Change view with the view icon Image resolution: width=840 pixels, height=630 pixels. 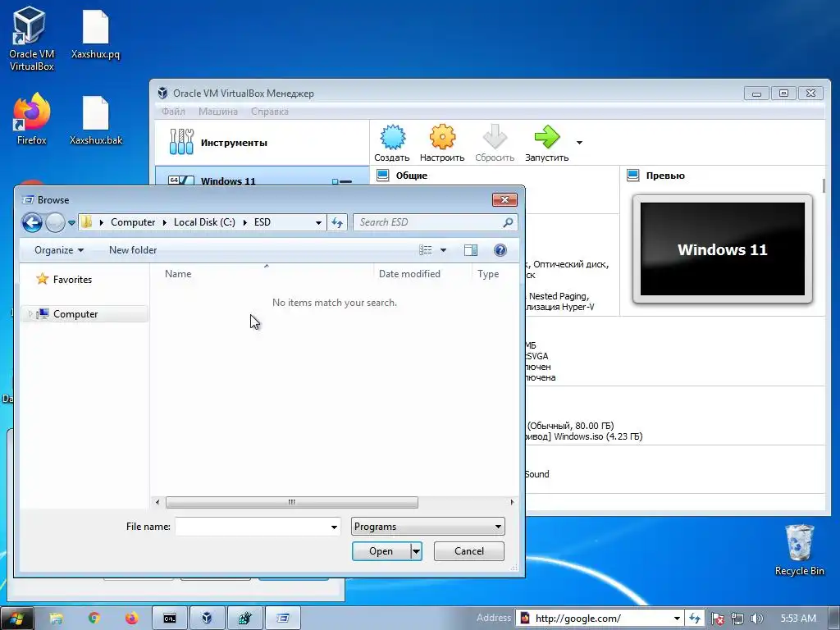click(x=426, y=250)
